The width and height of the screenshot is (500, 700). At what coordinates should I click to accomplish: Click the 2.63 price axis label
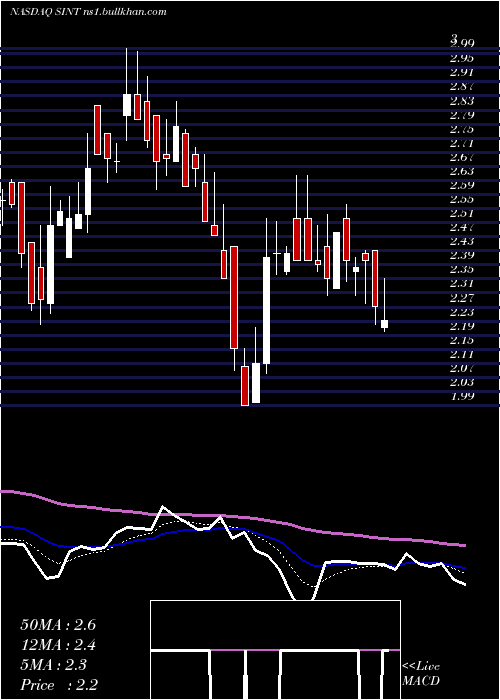(462, 171)
